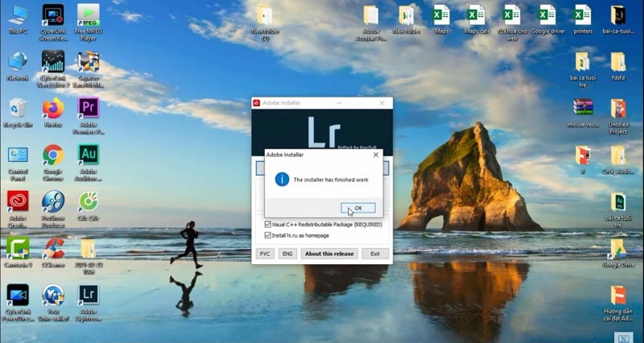The width and height of the screenshot is (644, 343).
Task: Select Maps Excel file
Action: (441, 19)
